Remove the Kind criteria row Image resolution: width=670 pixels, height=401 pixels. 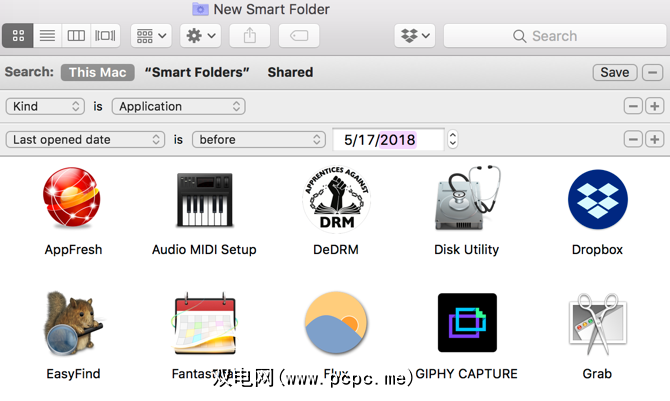click(x=633, y=106)
